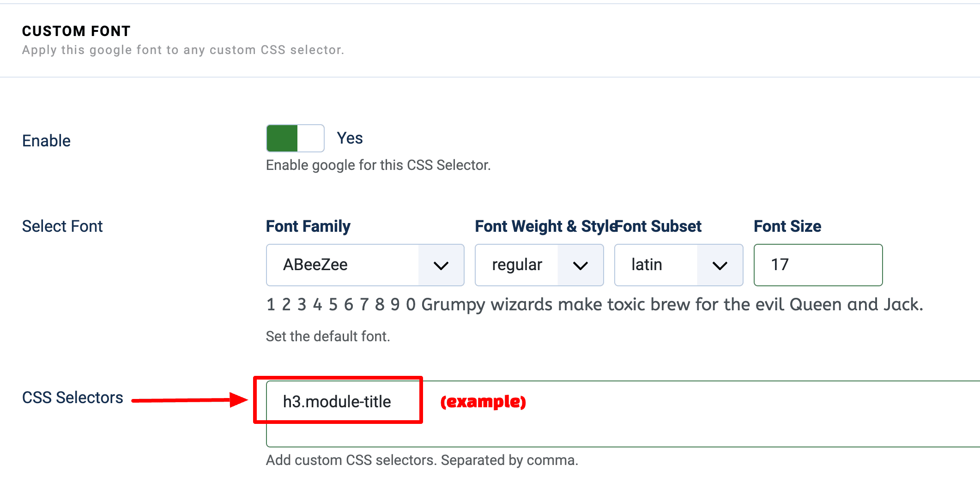The width and height of the screenshot is (980, 495).
Task: Click the Yes label beside the toggle
Action: coord(350,138)
